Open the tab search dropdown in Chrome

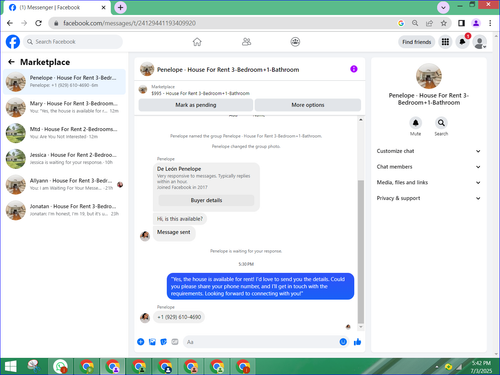click(x=443, y=7)
